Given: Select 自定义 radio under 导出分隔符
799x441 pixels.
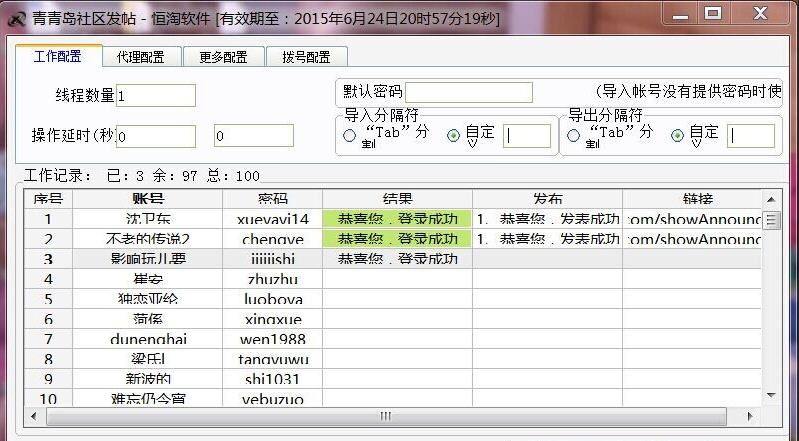Looking at the screenshot, I should pos(677,136).
